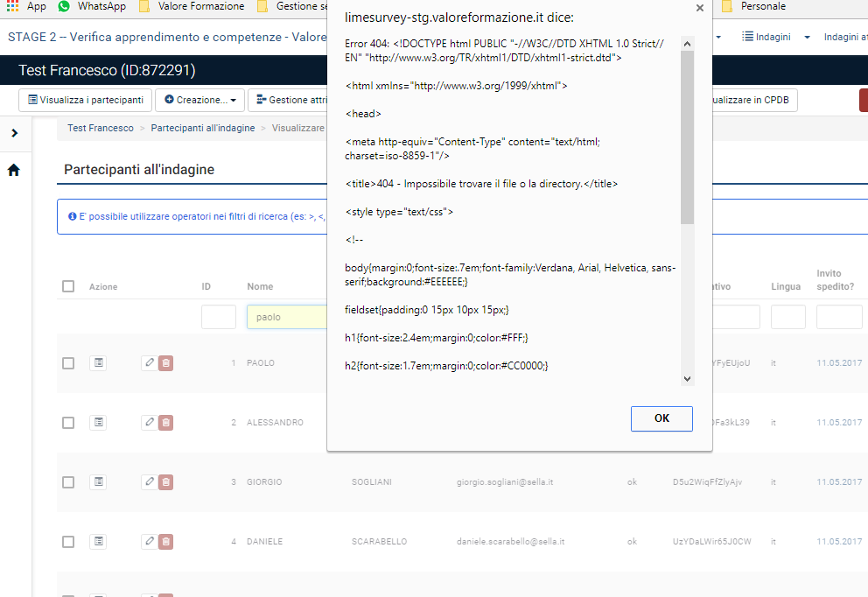Open the Valore Formazione bookmark folder

192,6
